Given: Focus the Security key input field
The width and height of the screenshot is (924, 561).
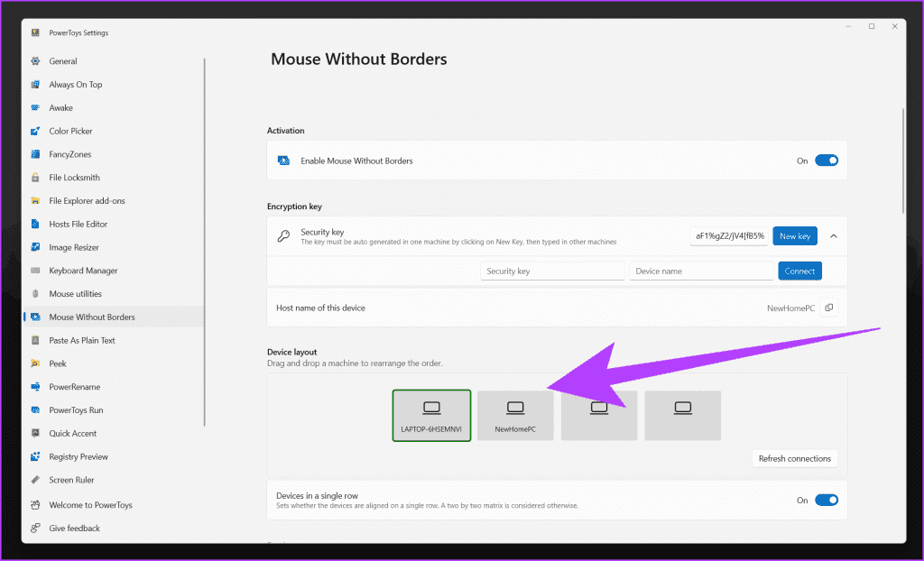Looking at the screenshot, I should click(552, 271).
